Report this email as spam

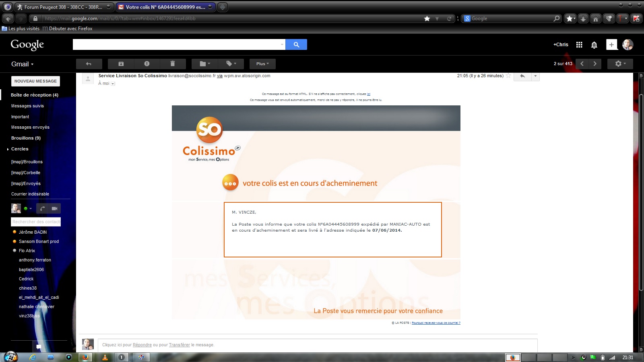[x=147, y=64]
